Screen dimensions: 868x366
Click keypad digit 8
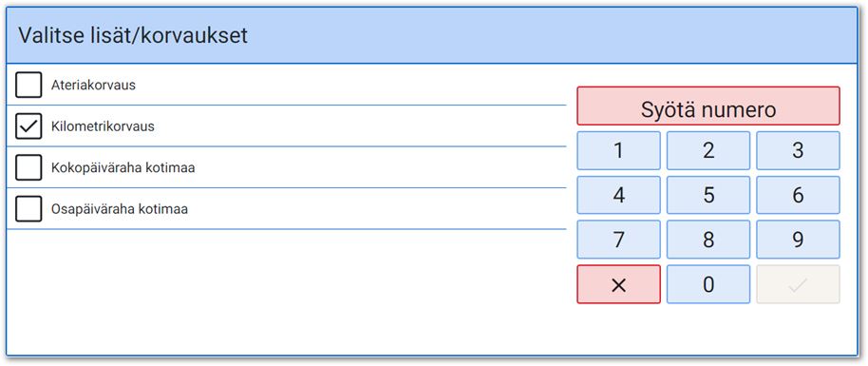708,240
